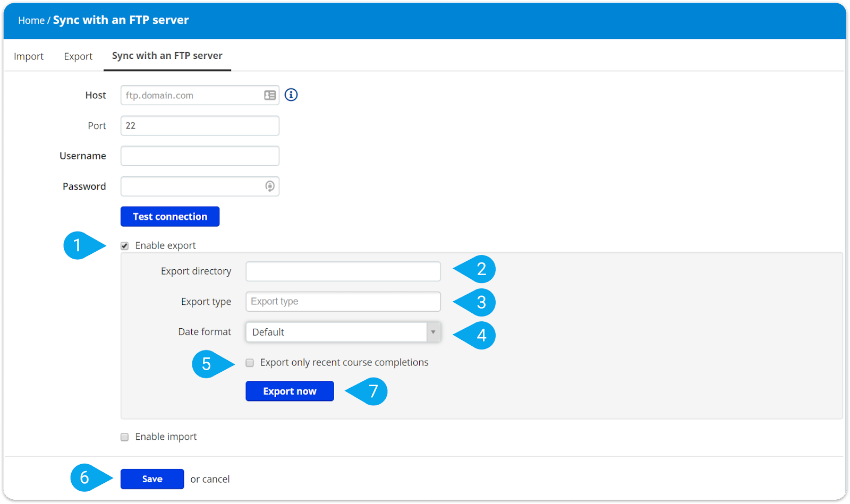Switch to the Import tab

point(29,56)
